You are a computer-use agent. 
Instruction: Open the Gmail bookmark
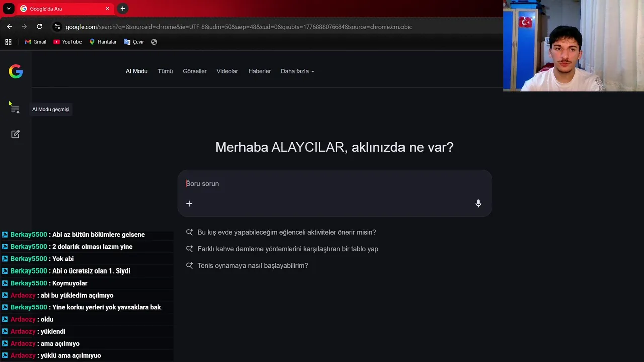click(35, 42)
